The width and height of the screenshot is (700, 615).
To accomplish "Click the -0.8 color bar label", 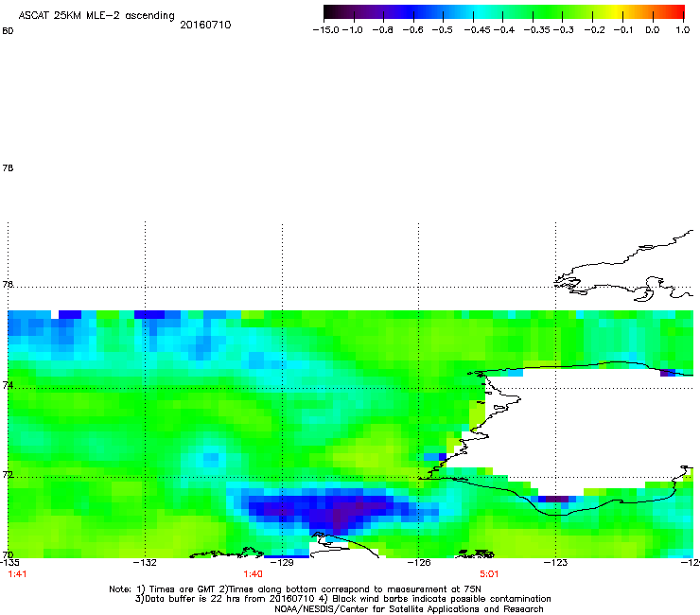I will (382, 30).
